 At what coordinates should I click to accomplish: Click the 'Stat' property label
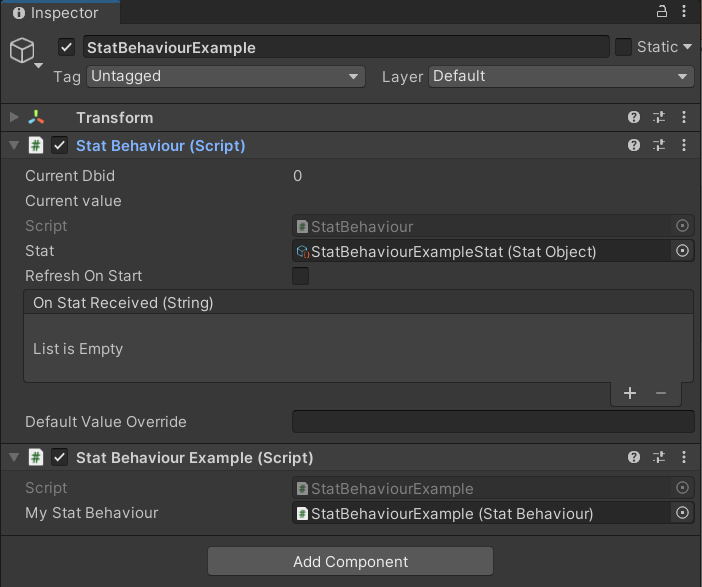pyautogui.click(x=40, y=251)
